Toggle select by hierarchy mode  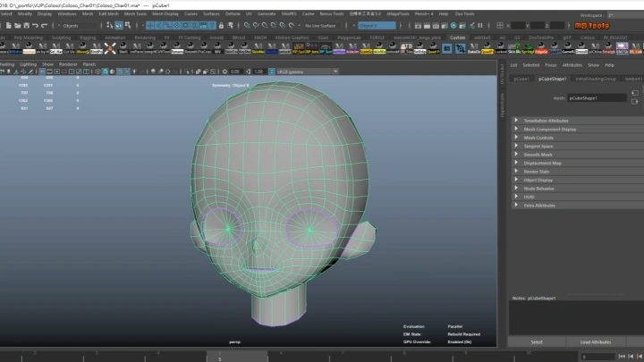tap(110, 25)
